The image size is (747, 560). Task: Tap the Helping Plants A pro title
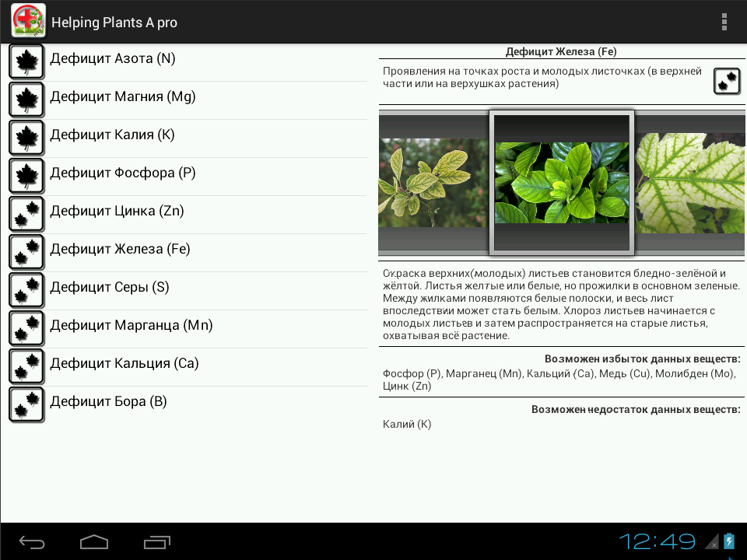114,23
